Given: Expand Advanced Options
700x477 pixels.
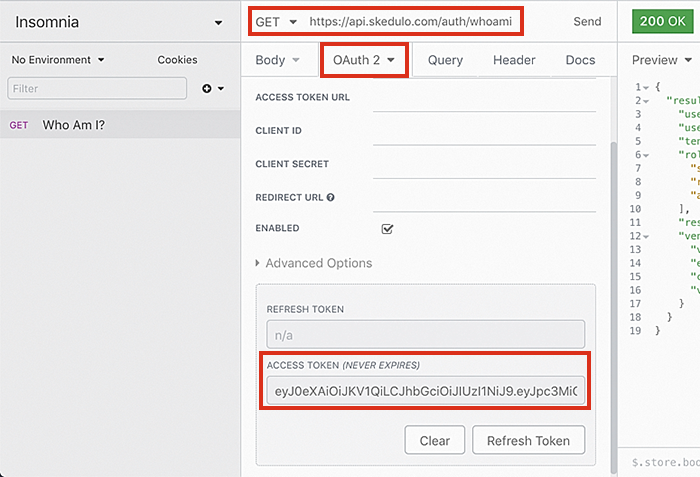Looking at the screenshot, I should tap(314, 263).
